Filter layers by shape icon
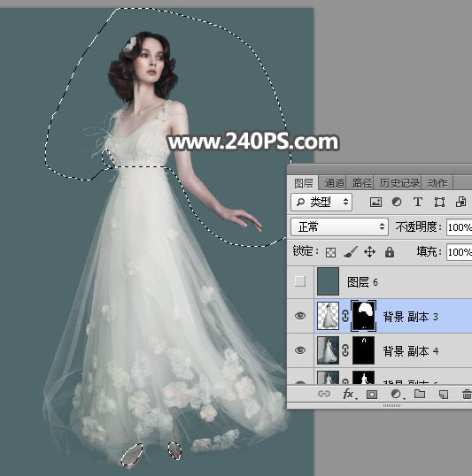 [439, 203]
